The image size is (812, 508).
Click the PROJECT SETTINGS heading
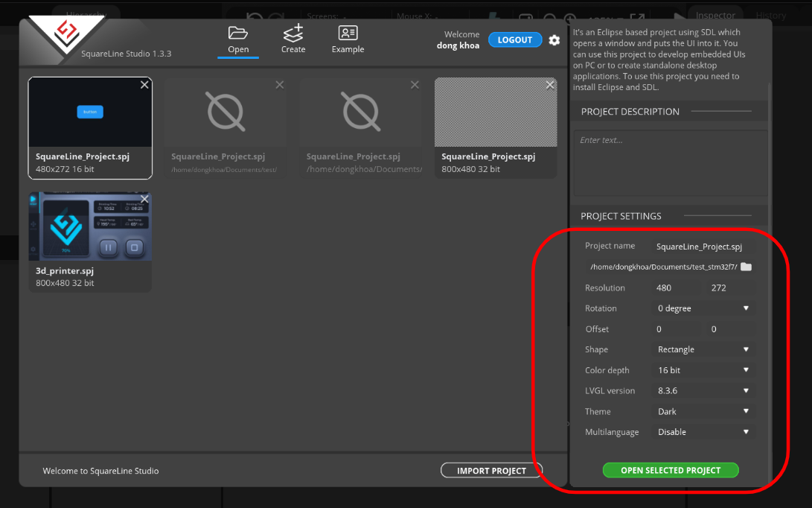click(x=621, y=216)
